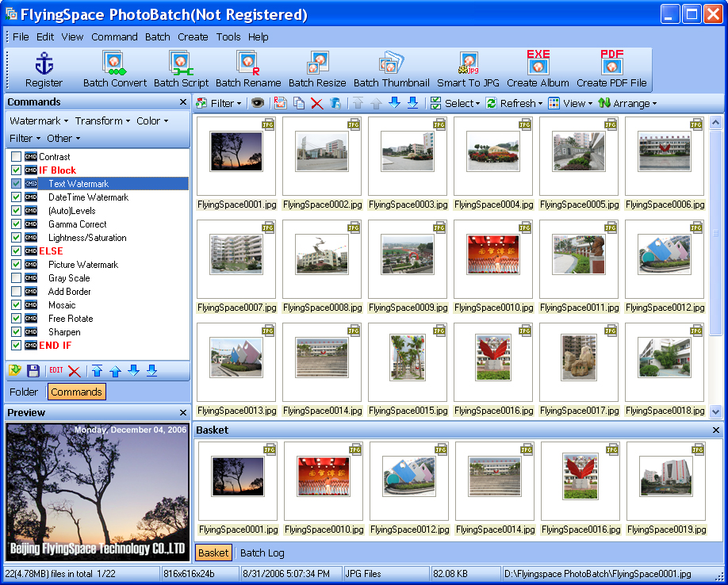The width and height of the screenshot is (728, 585).
Task: Open the View dropdown in file toolbar
Action: (571, 103)
